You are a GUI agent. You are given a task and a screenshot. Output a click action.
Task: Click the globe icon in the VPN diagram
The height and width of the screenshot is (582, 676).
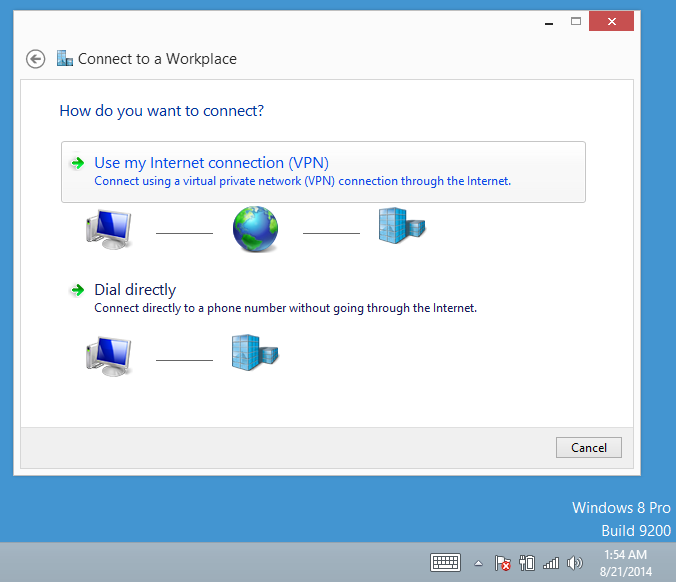point(255,229)
